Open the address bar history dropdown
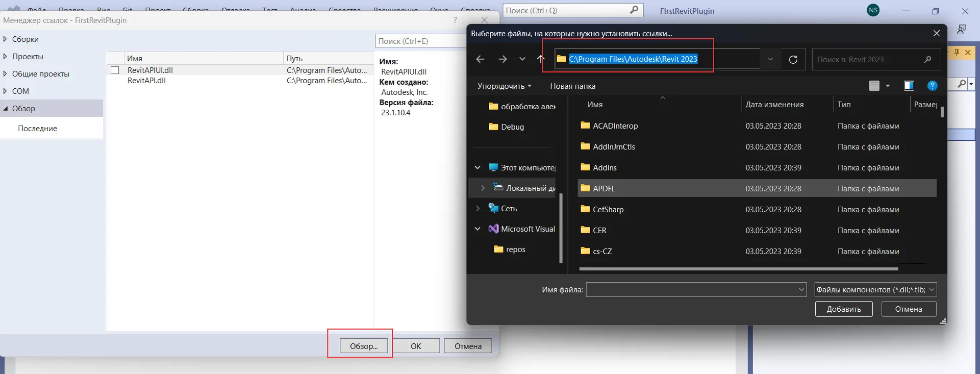The image size is (980, 374). [770, 59]
